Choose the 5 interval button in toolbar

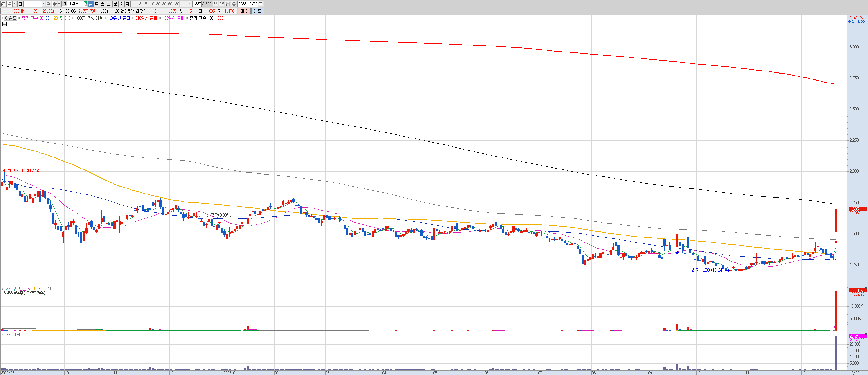click(x=146, y=4)
